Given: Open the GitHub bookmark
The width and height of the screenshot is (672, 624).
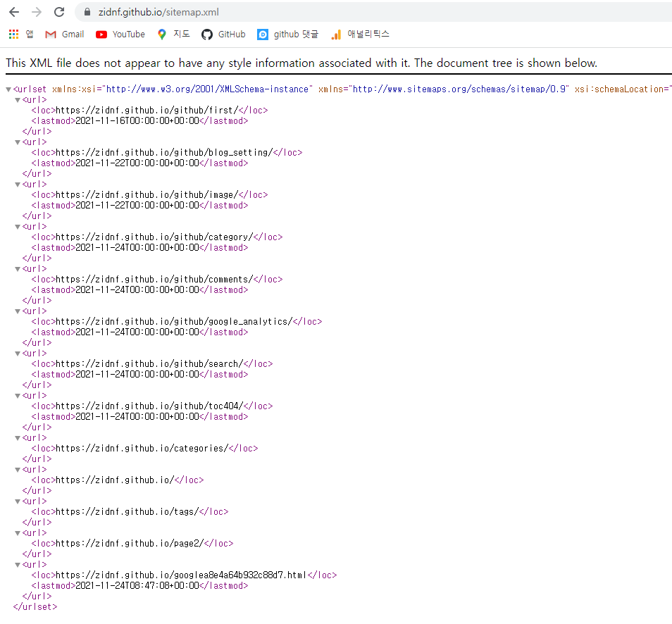Looking at the screenshot, I should point(223,34).
